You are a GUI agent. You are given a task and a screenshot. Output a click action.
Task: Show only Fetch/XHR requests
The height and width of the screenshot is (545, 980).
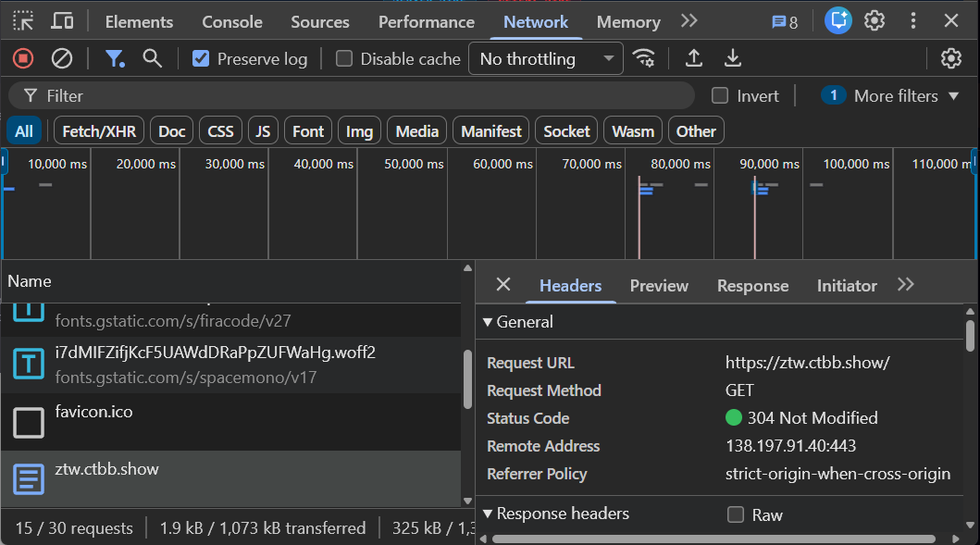pyautogui.click(x=98, y=130)
